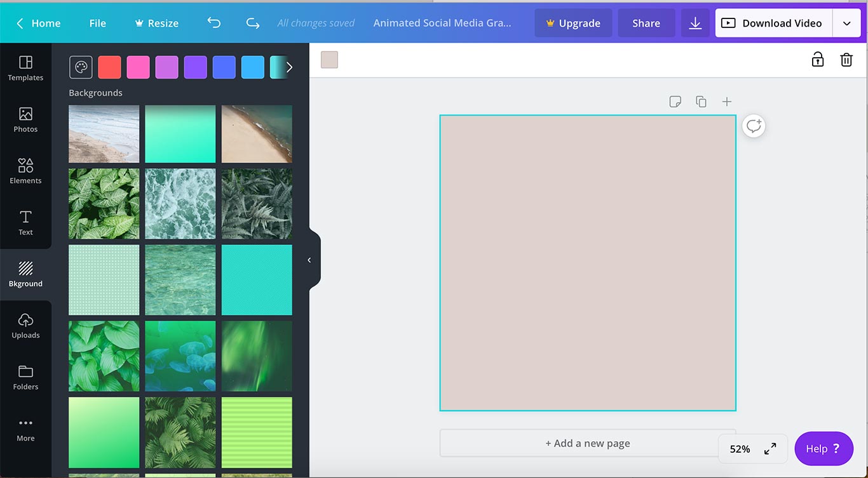Choose the blue jellyfish background
868x478 pixels.
tap(180, 356)
